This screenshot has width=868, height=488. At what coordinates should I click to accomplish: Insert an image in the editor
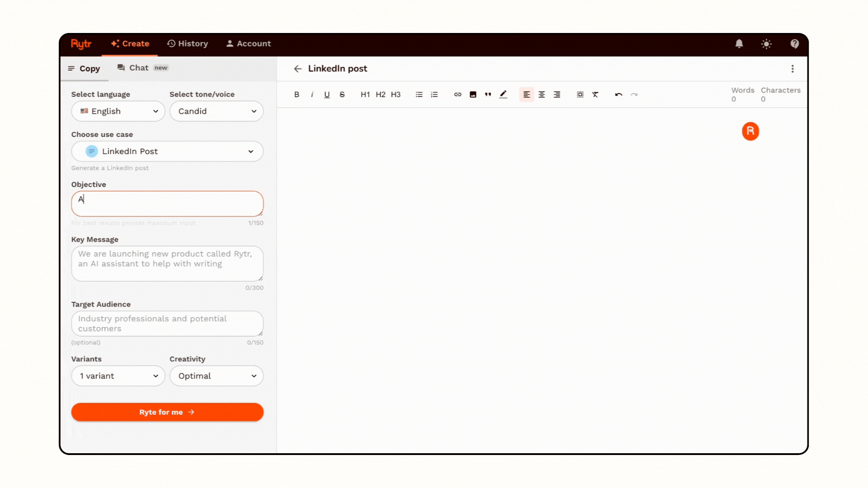473,94
